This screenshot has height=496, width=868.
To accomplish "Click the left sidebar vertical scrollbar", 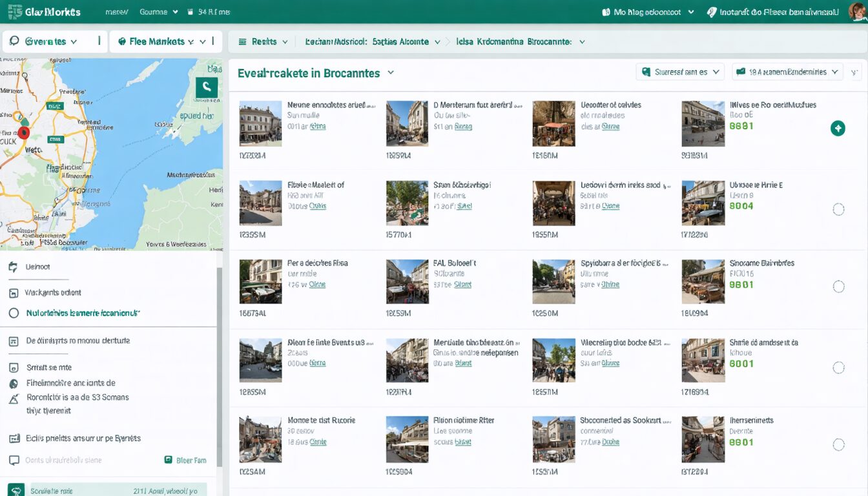I will [219, 365].
